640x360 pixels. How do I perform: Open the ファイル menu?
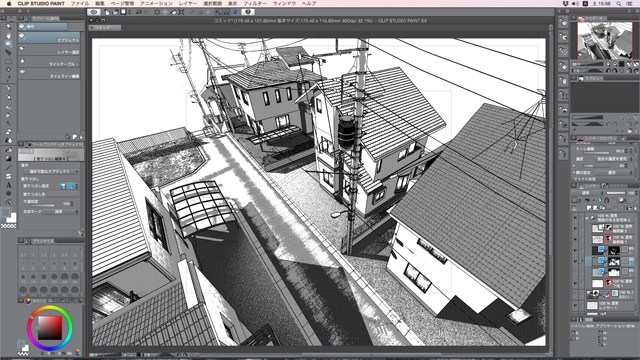[80, 3]
